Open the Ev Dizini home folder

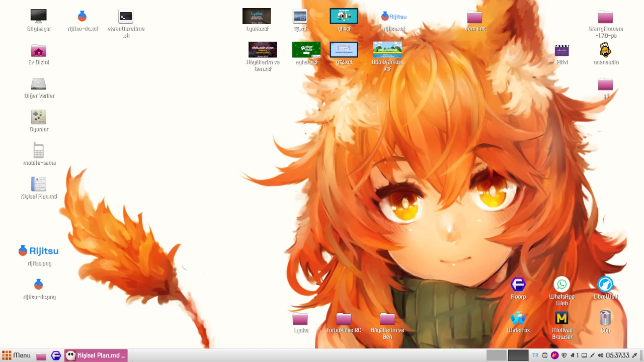coord(39,50)
